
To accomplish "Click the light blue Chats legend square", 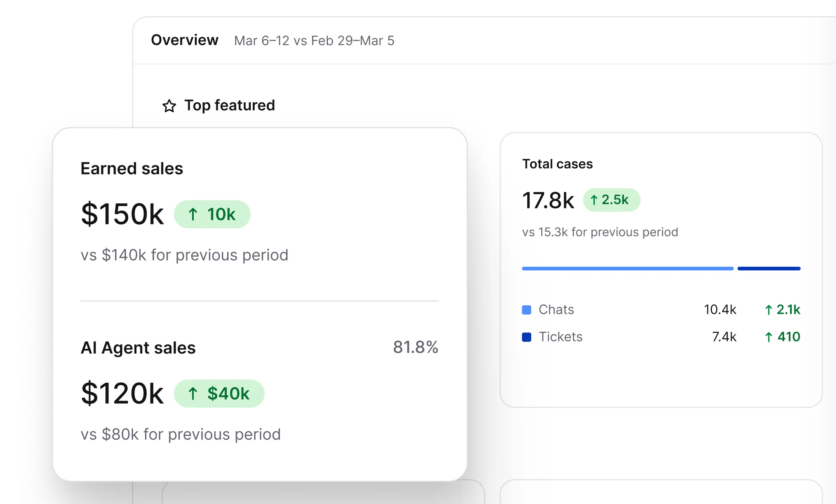I will pos(526,310).
